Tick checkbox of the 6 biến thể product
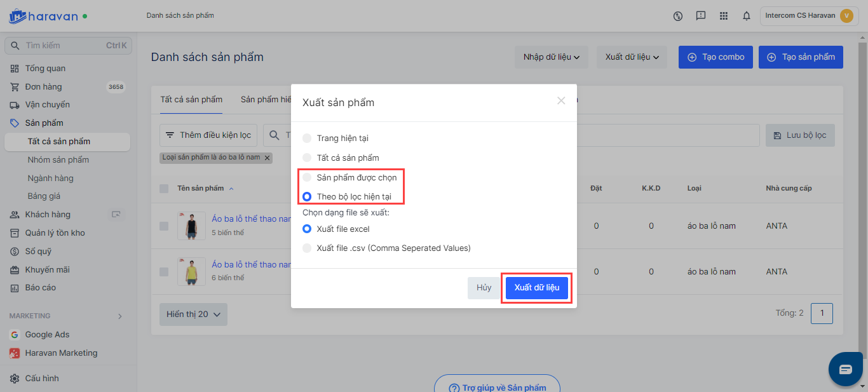 point(164,272)
